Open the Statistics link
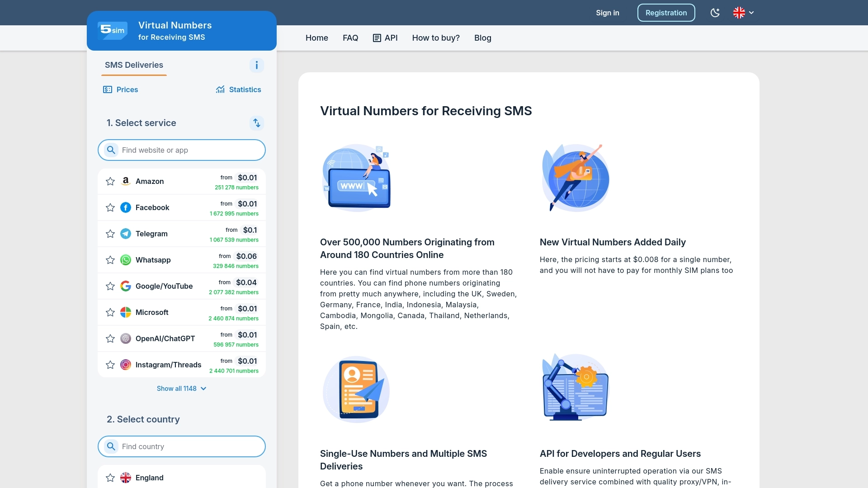 tap(239, 89)
